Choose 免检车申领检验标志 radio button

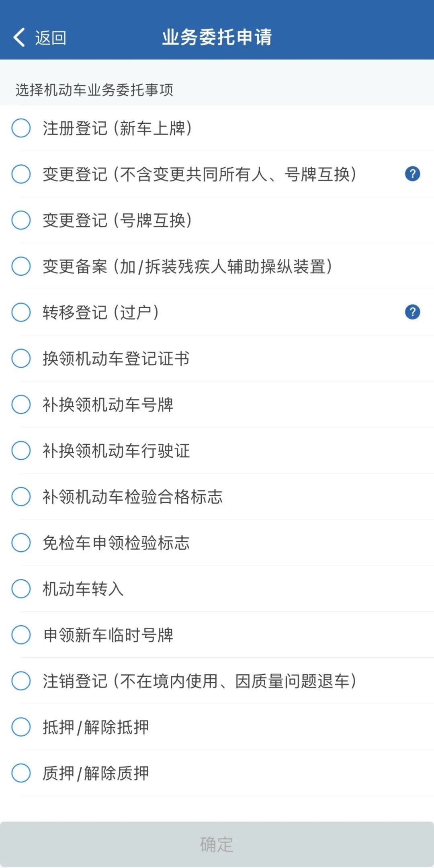tap(21, 542)
